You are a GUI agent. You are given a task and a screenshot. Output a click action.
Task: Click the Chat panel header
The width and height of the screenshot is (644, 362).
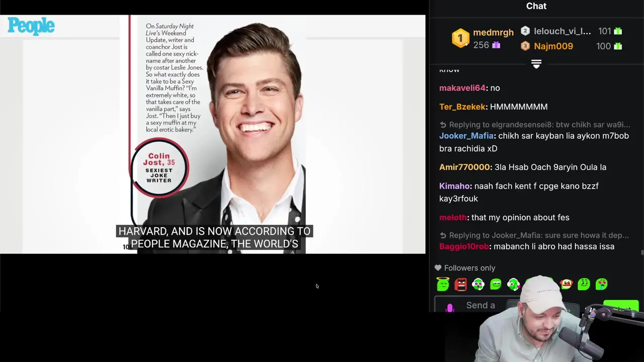536,6
